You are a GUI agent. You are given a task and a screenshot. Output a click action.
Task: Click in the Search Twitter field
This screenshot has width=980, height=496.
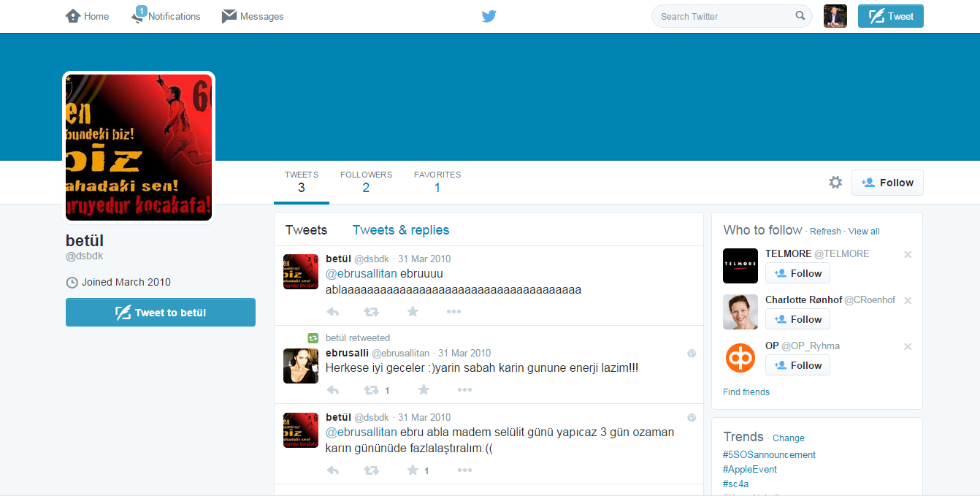[x=723, y=16]
